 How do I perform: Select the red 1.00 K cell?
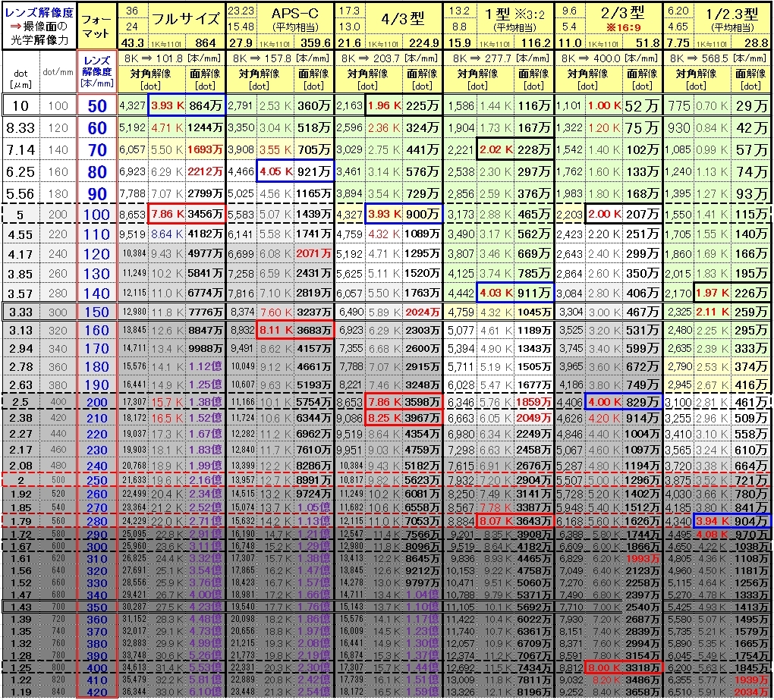(x=604, y=105)
